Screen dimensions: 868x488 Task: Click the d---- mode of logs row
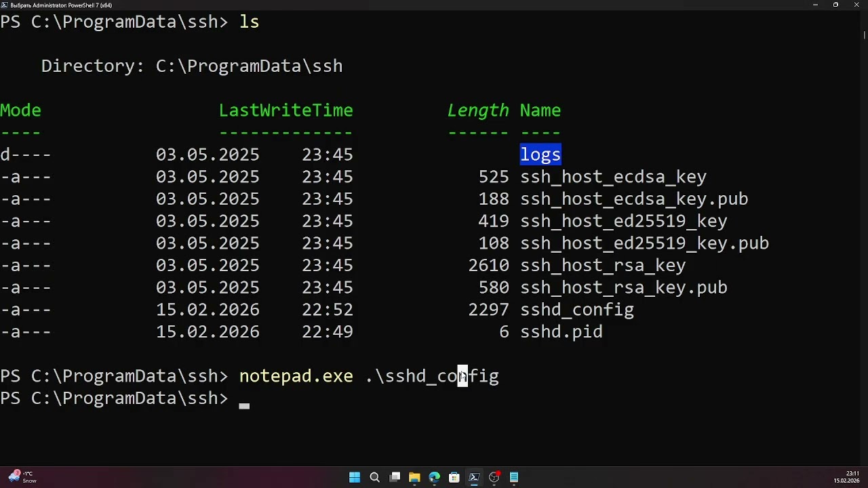tap(25, 155)
